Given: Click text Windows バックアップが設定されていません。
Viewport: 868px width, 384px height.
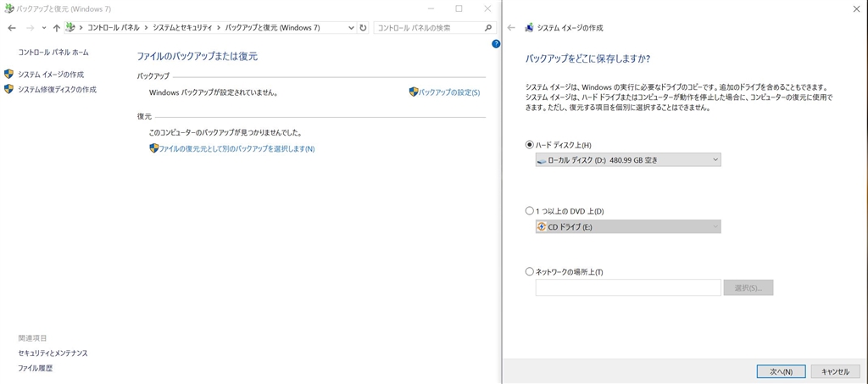Looking at the screenshot, I should point(213,92).
